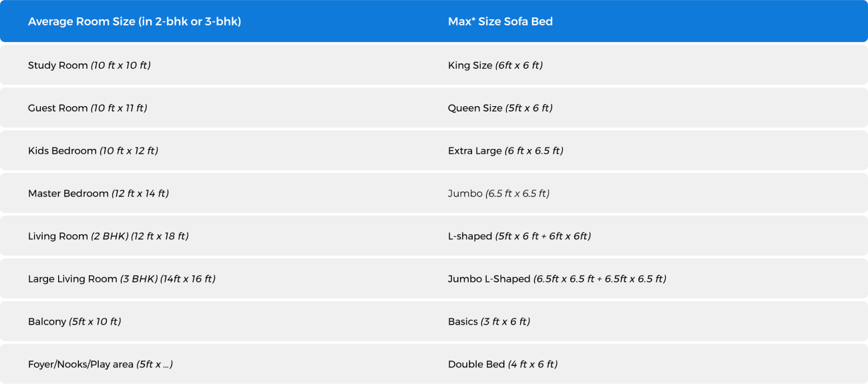The width and height of the screenshot is (868, 384).
Task: Click the Average Room Size column header
Action: pos(134,21)
